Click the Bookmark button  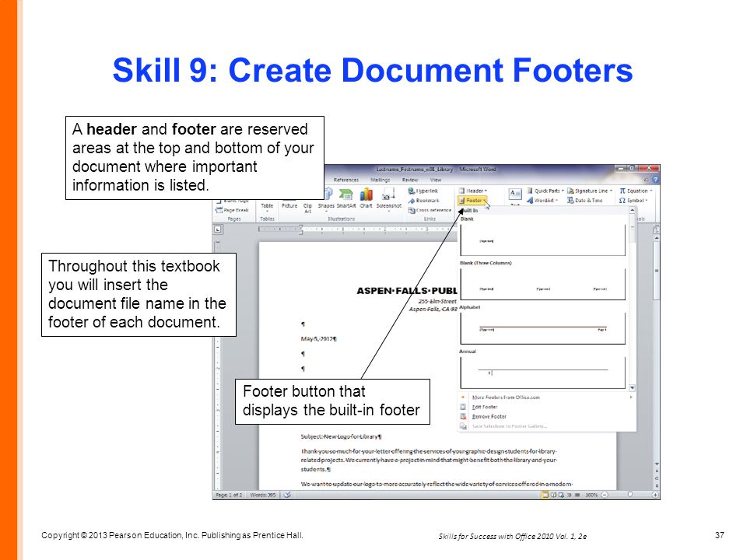423,201
